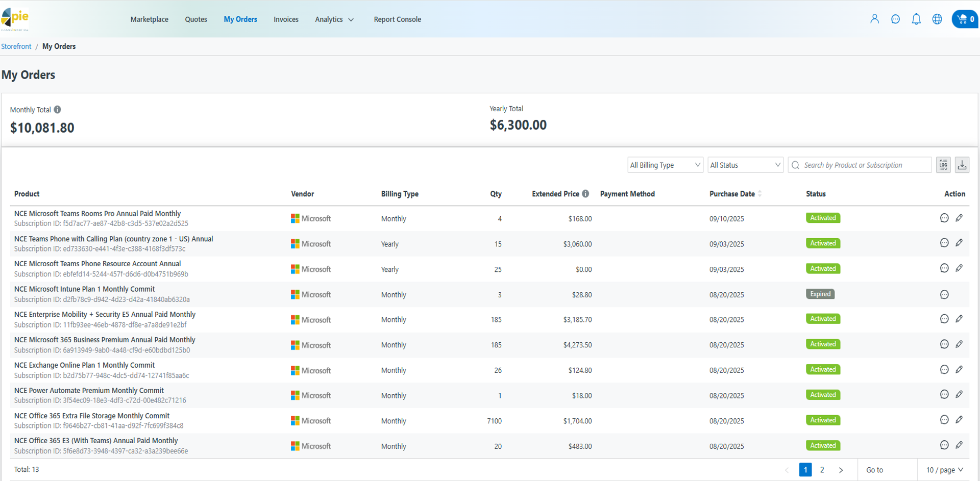
Task: Open the Invoices page
Action: pyautogui.click(x=286, y=19)
